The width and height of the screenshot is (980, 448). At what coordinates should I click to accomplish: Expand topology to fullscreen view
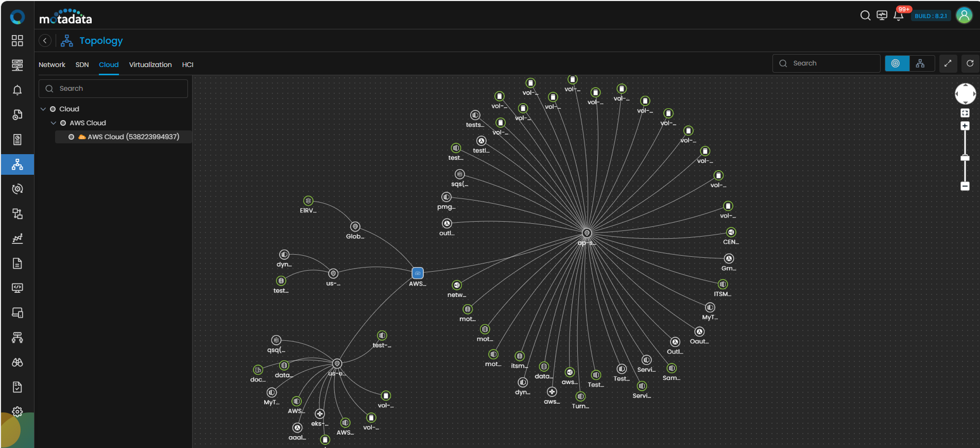coord(948,63)
